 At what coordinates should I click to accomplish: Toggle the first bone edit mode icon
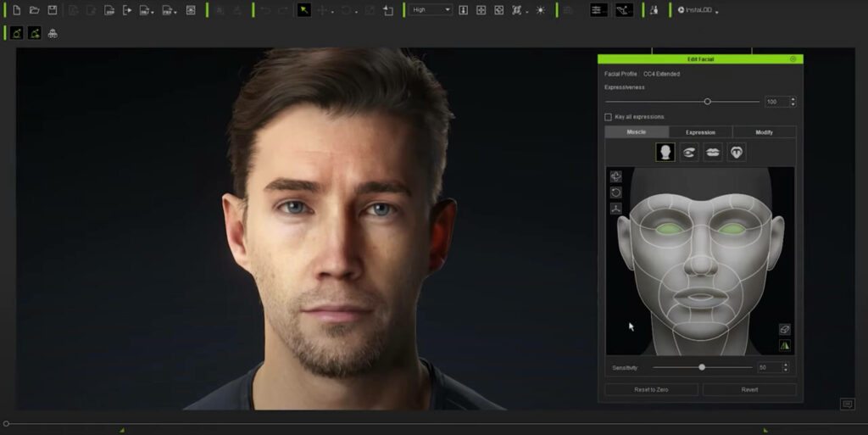17,33
